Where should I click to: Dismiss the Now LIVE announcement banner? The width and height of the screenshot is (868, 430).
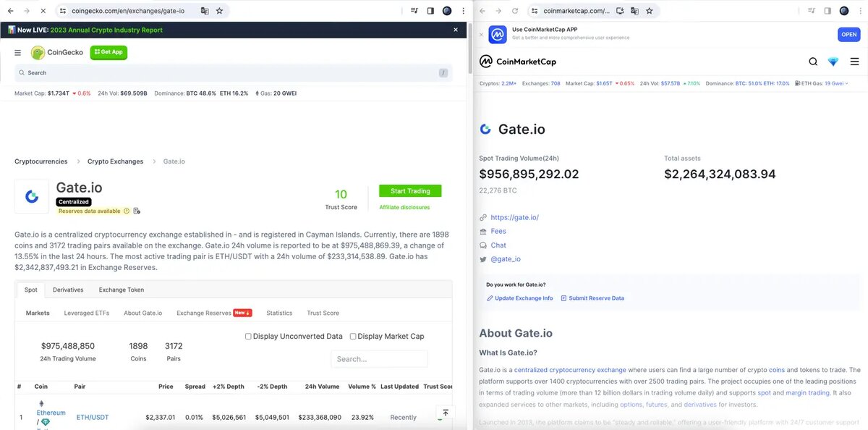click(x=456, y=30)
